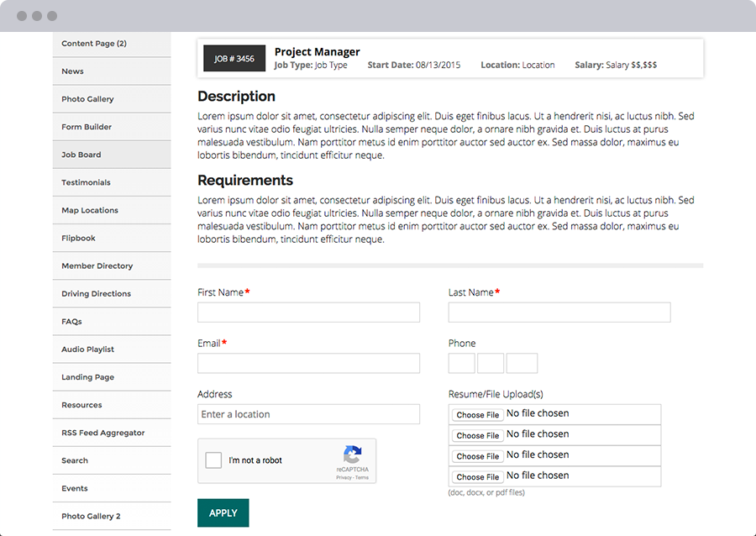Click the fourth Choose File button
This screenshot has width=756, height=536.
click(477, 477)
